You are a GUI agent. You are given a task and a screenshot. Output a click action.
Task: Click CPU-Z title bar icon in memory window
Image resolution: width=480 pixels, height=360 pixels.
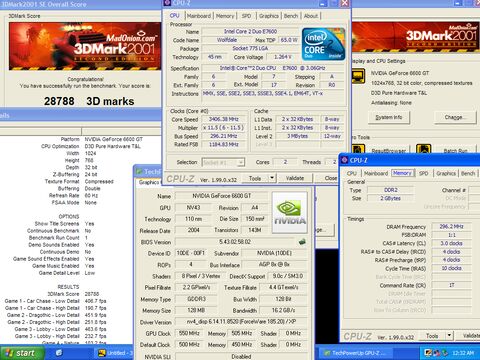click(345, 160)
